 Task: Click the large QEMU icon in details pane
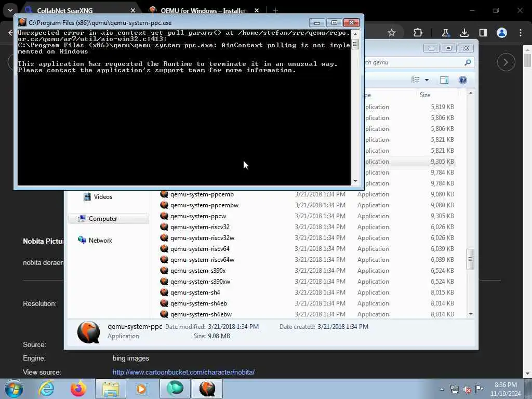[88, 332]
